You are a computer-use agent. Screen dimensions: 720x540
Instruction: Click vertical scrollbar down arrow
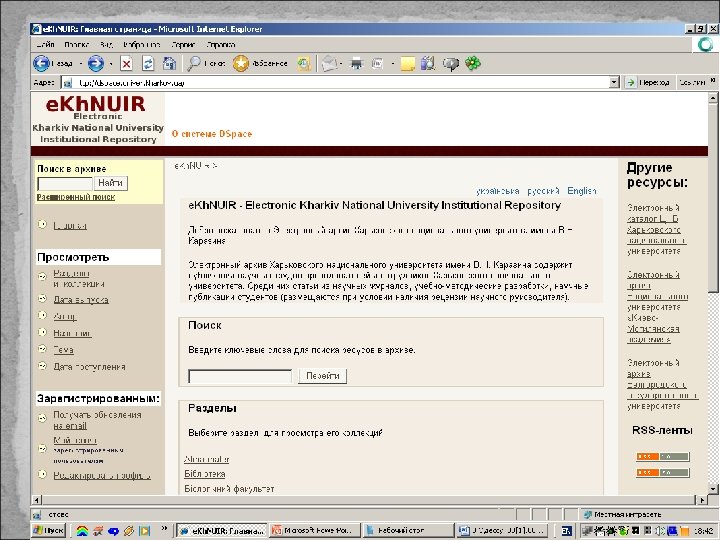pyautogui.click(x=713, y=489)
